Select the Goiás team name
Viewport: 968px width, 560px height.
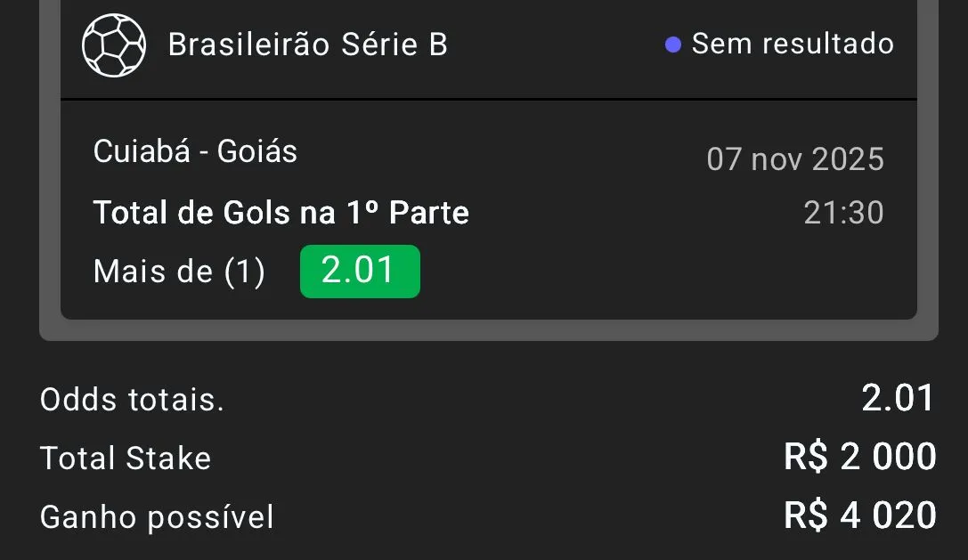(257, 151)
